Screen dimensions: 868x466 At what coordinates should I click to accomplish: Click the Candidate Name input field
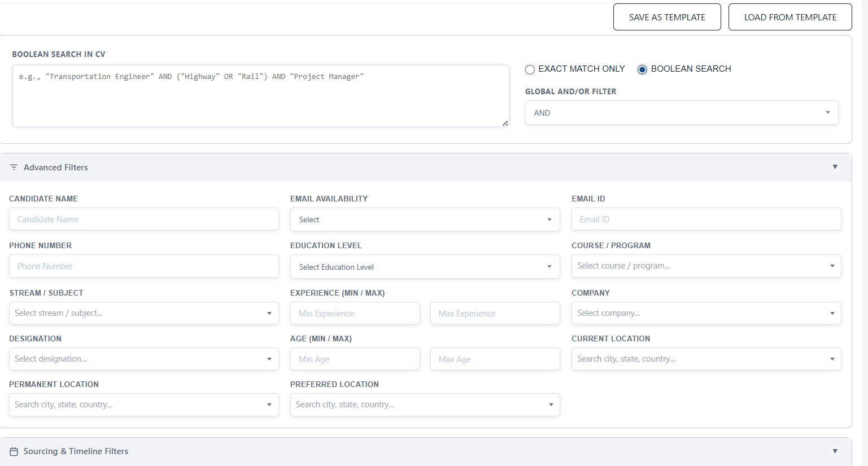point(143,219)
